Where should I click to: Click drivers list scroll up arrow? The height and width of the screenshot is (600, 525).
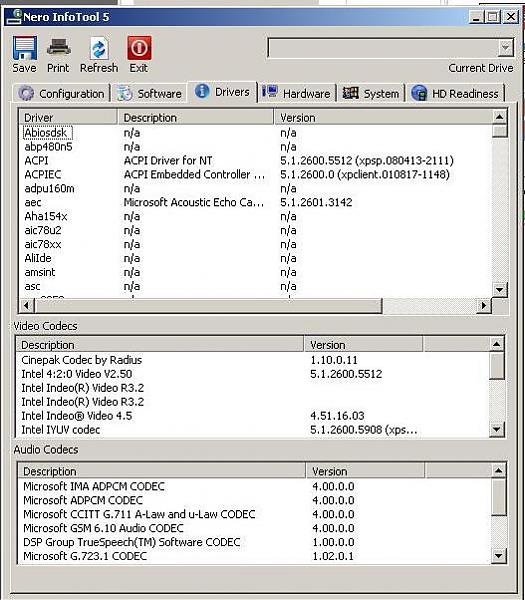coord(499,117)
